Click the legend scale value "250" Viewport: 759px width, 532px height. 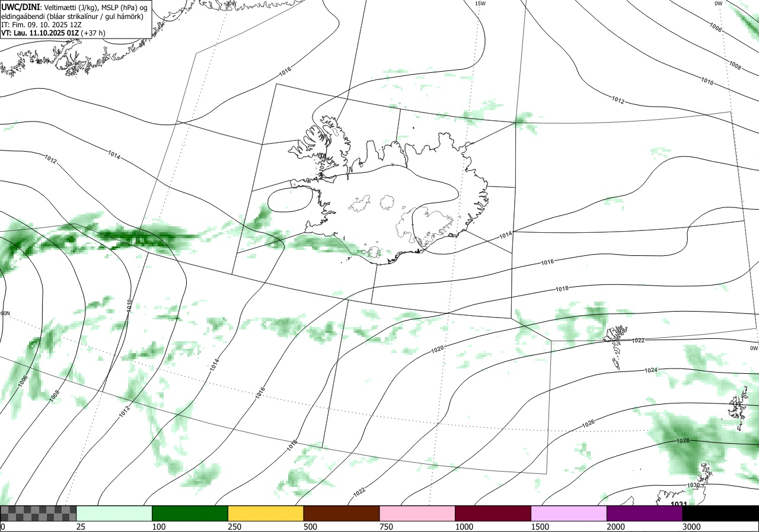point(235,527)
